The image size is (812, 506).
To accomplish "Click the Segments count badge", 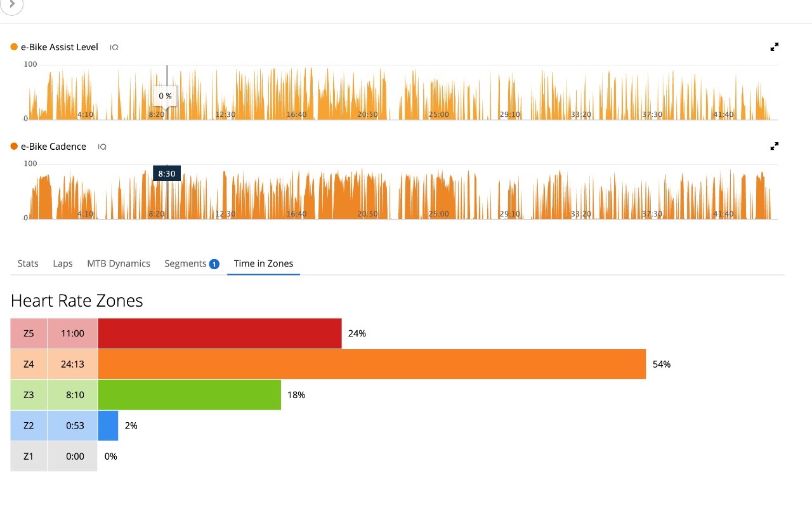I will click(x=214, y=264).
